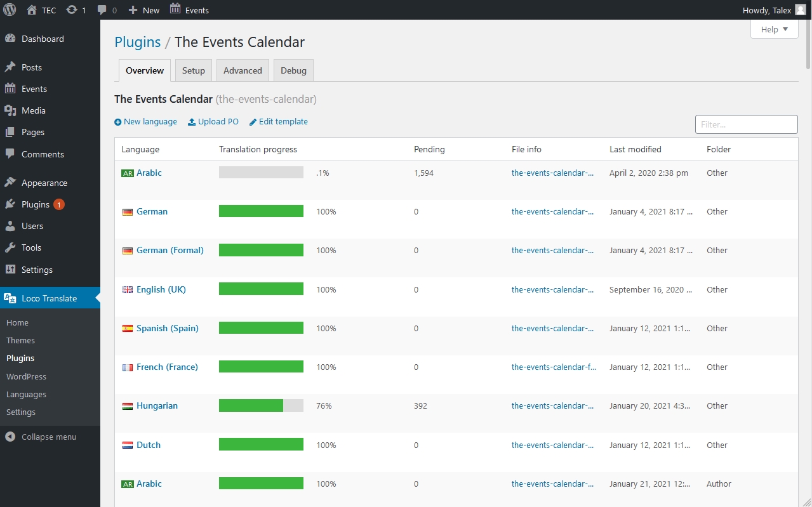Click the WordPress logo icon
The image size is (812, 507).
pyautogui.click(x=10, y=10)
